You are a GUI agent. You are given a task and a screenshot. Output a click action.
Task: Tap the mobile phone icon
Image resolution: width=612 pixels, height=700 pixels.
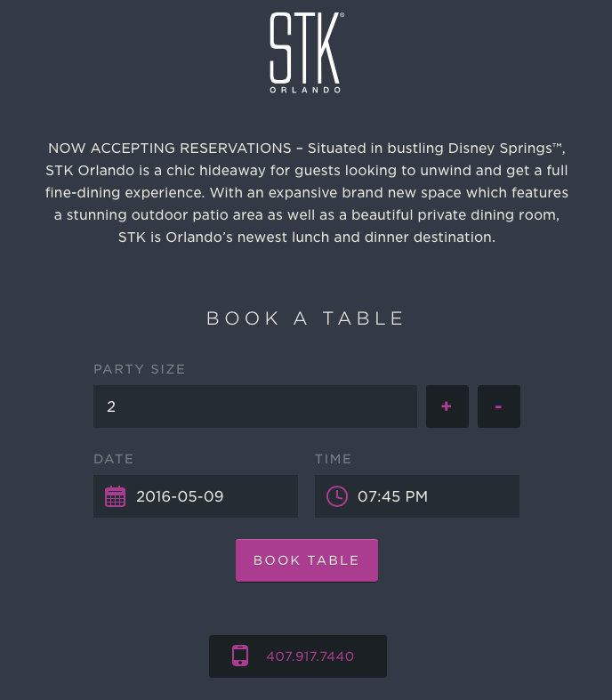pos(240,656)
